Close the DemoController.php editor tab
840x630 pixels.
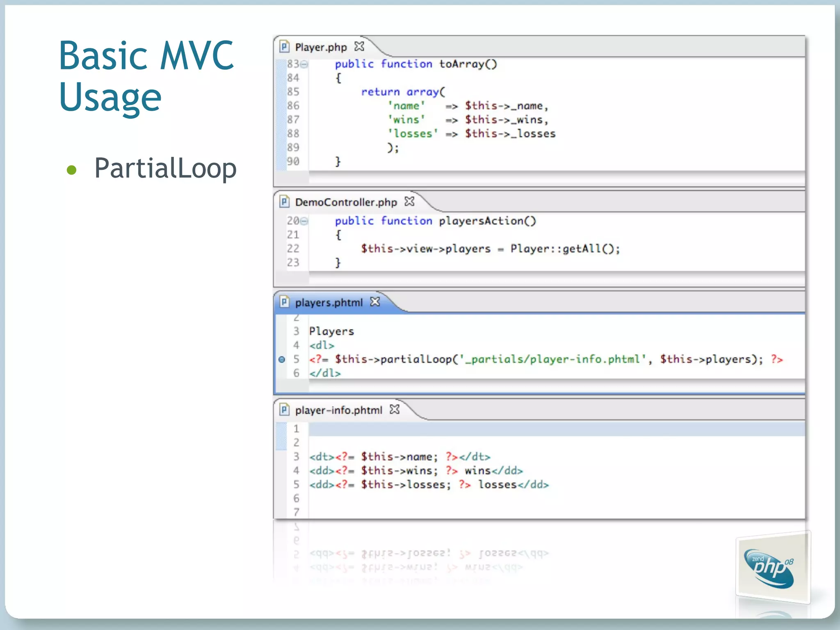tap(409, 201)
